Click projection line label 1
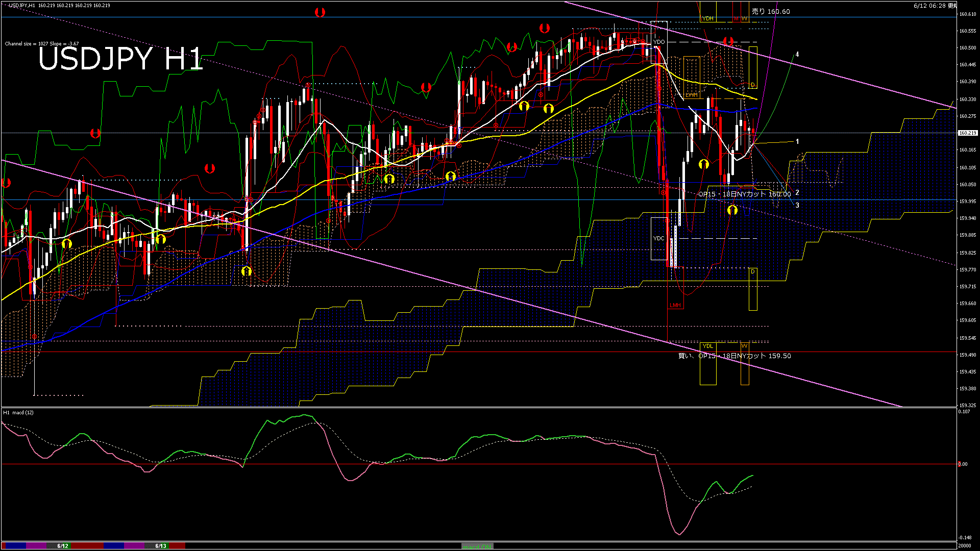This screenshot has height=551, width=980. [x=797, y=141]
